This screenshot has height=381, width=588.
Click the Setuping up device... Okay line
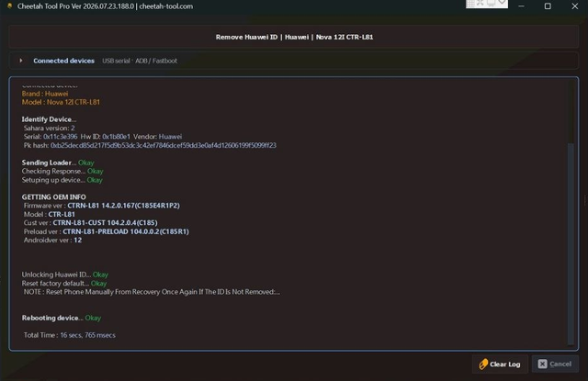click(62, 180)
